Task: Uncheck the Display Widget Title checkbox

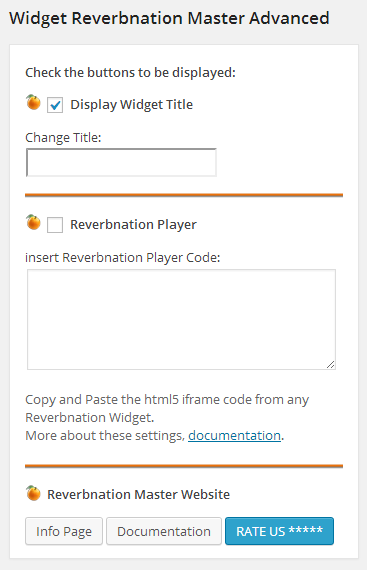Action: click(x=55, y=105)
